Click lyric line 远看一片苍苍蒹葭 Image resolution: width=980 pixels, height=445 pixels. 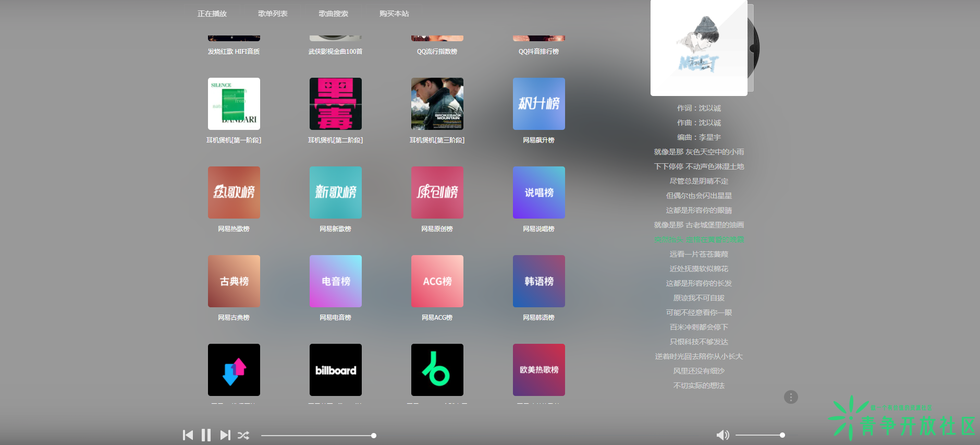click(x=699, y=254)
